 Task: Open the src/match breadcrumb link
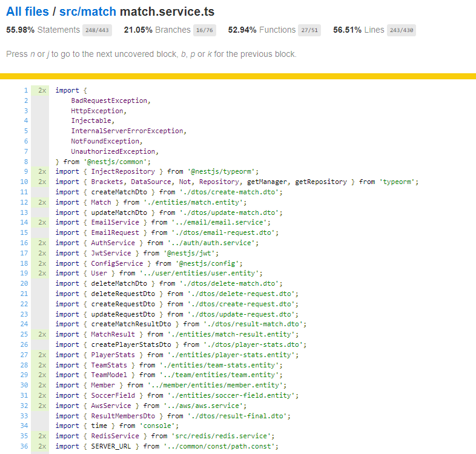click(x=88, y=12)
